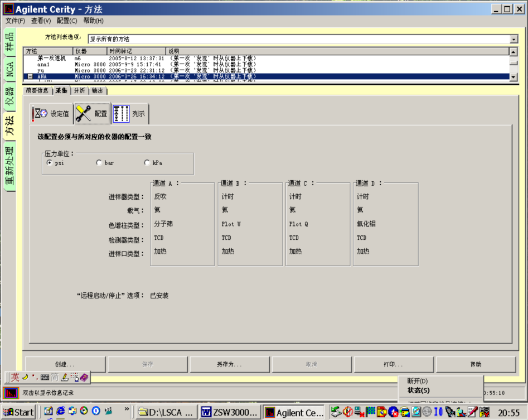Select psi pressure unit

pos(50,163)
